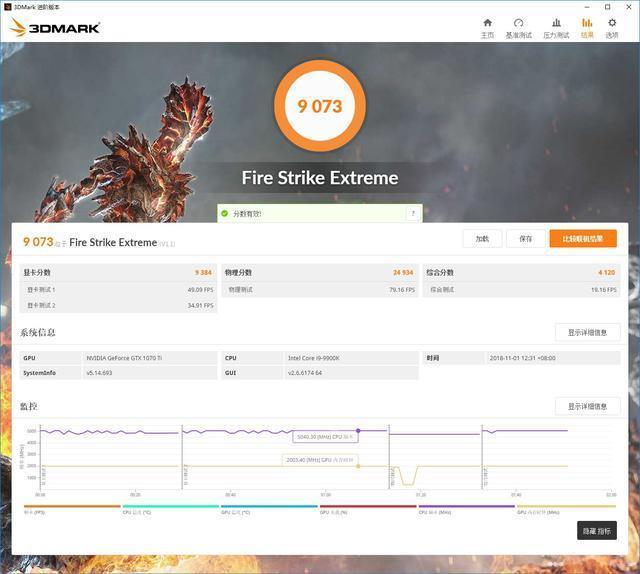Click the orange compare online results button
This screenshot has width=640, height=574.
click(583, 238)
